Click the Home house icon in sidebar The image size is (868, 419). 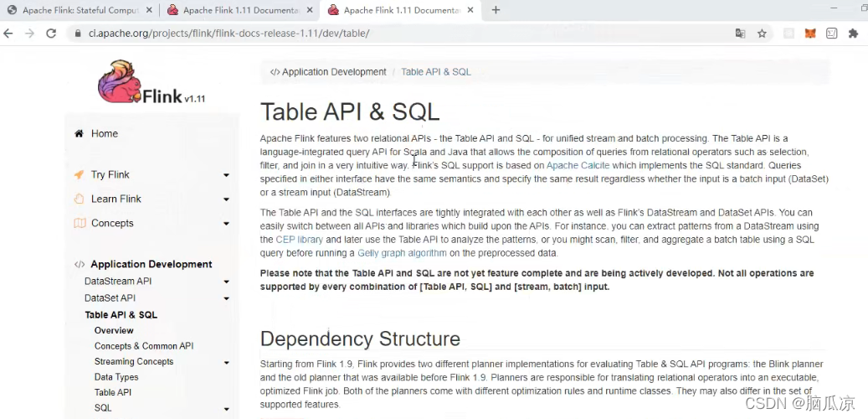(80, 133)
